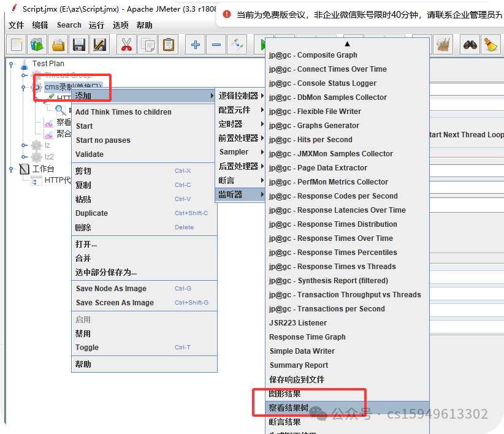This screenshot has height=434, width=504.
Task: Click the scroll-up arrow atop listener list
Action: point(347,44)
